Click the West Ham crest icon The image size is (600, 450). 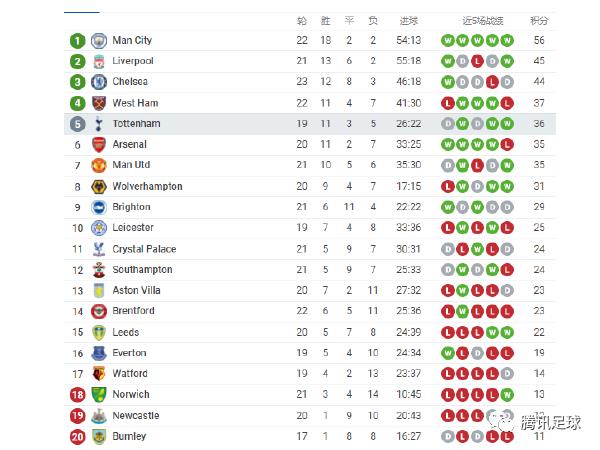tap(98, 103)
